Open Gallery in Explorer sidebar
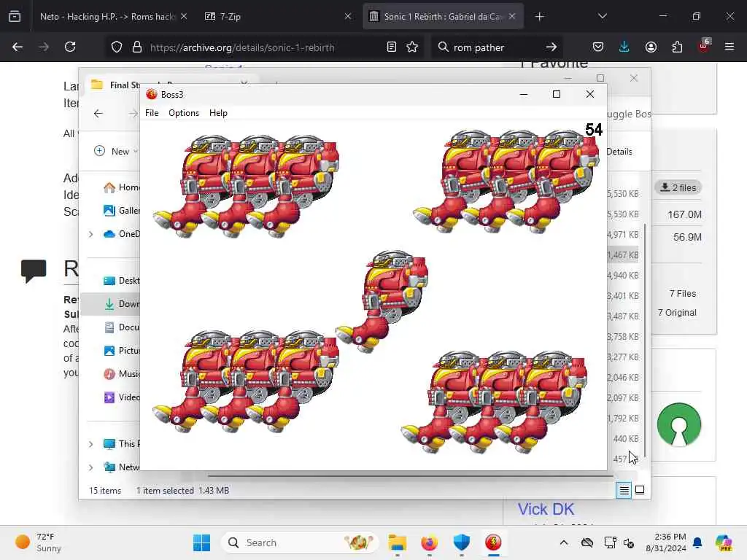 click(x=122, y=211)
